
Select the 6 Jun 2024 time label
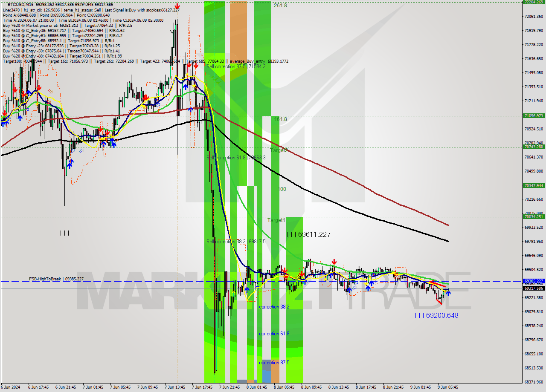10,387
